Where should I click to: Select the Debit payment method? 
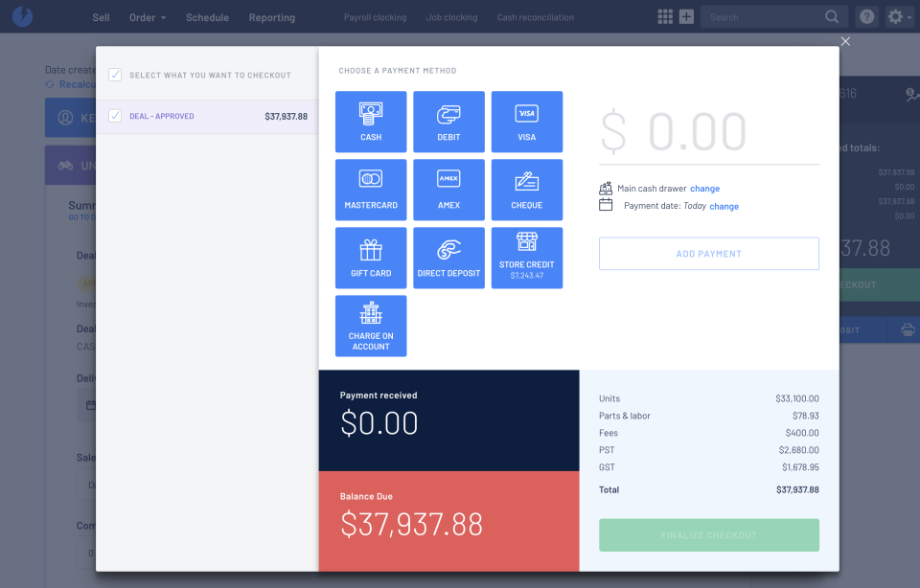point(448,122)
